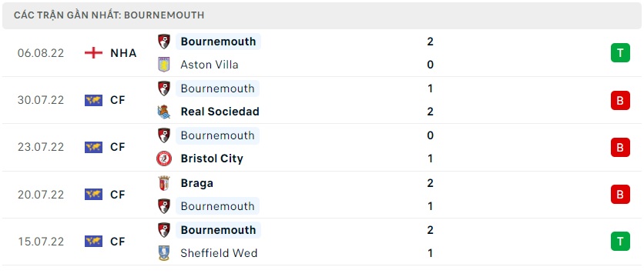Click the red B badge for Real Sociedad match
The width and height of the screenshot is (644, 277).
coord(620,100)
